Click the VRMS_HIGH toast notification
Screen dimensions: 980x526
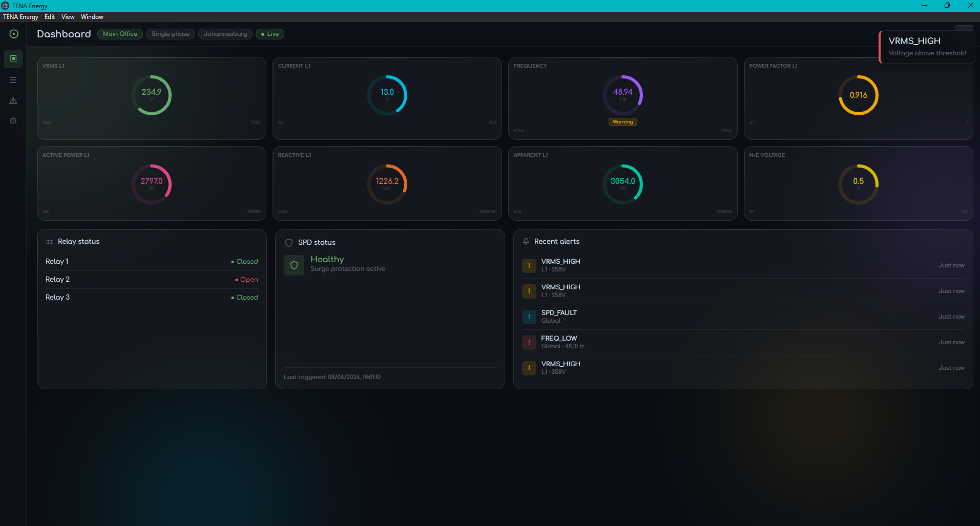coord(927,47)
